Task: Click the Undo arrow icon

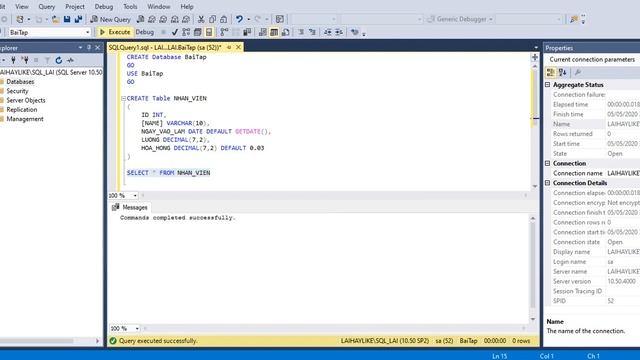Action: point(239,19)
